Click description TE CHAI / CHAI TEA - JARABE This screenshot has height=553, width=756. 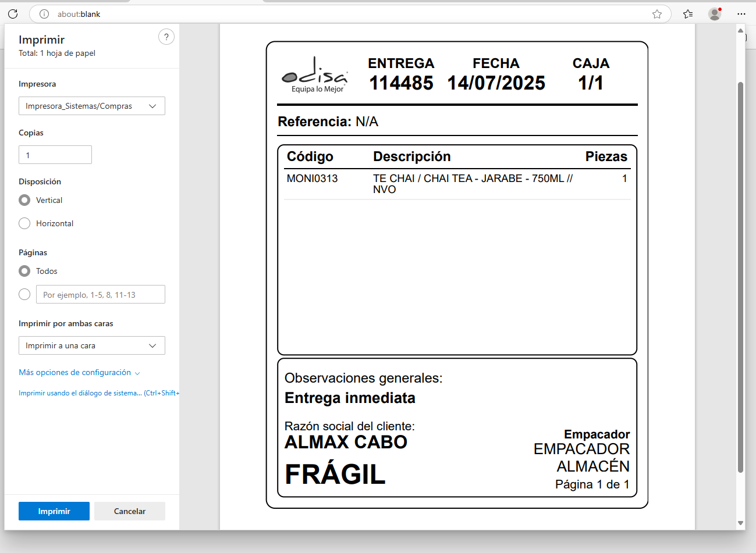[x=473, y=184]
